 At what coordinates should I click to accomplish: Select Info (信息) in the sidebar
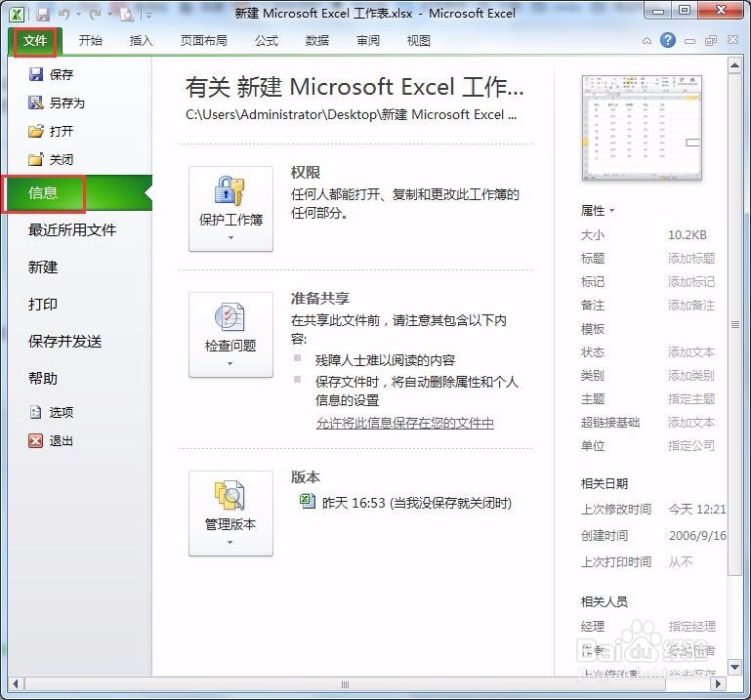(79, 193)
